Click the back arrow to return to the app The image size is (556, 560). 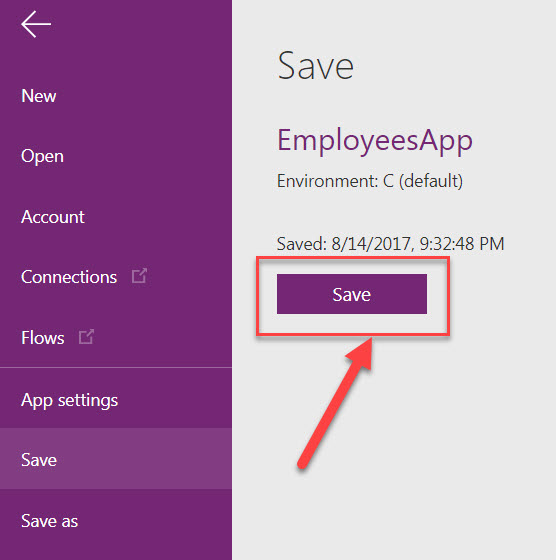pyautogui.click(x=36, y=24)
